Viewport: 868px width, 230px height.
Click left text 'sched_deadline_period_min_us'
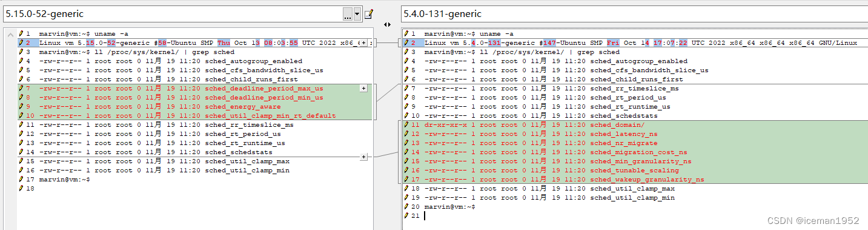(264, 98)
